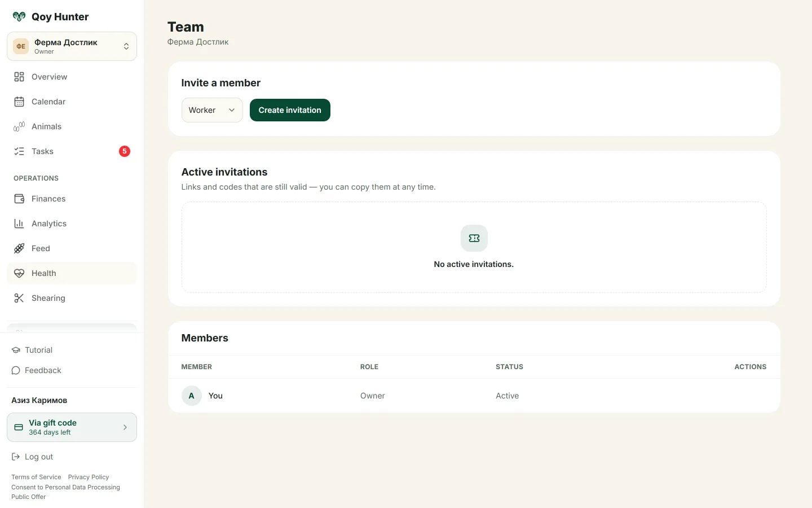Open the Terms of Service link
This screenshot has height=508, width=812.
click(36, 477)
